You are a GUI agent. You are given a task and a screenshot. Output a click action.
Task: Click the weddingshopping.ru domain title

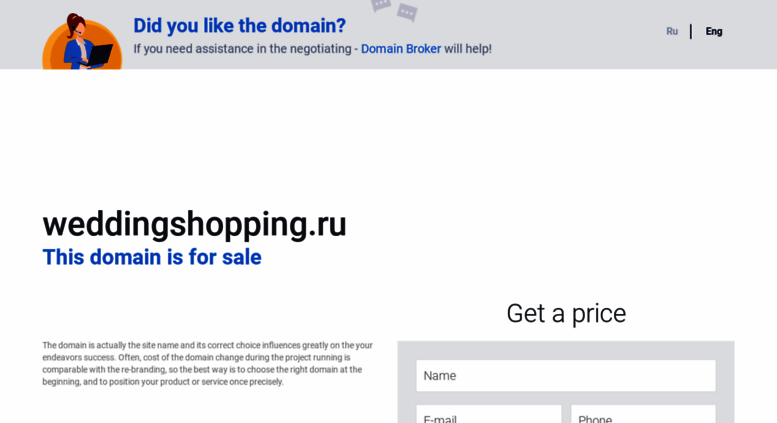pyautogui.click(x=194, y=224)
